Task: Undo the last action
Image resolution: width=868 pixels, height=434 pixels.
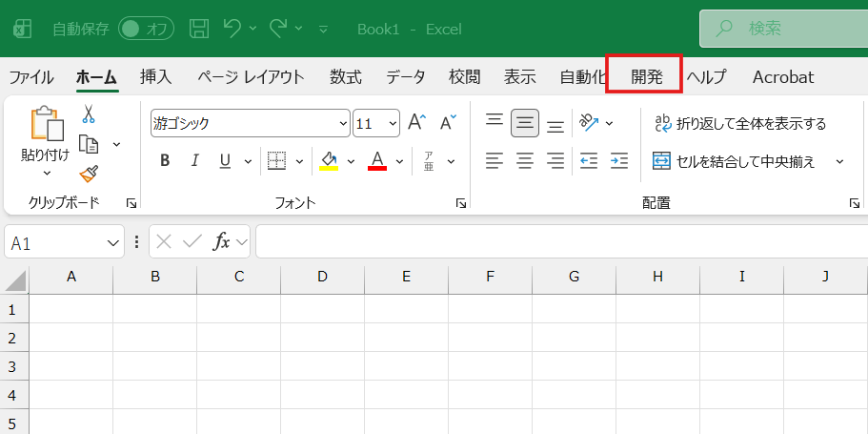Action: 232,28
